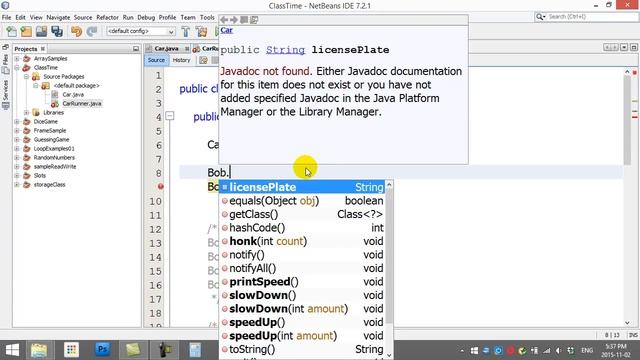Click the completion list scroll-down arrow
This screenshot has width=640, height=360.
point(389,355)
